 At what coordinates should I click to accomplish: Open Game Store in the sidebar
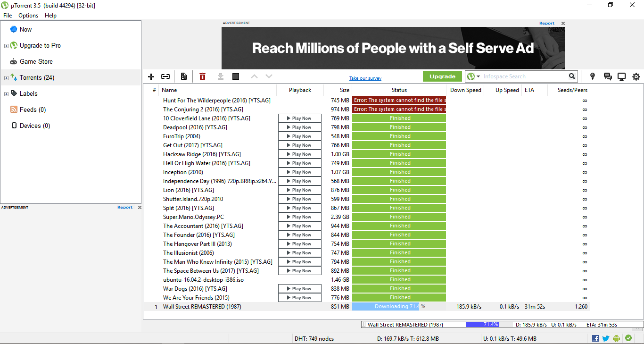(36, 61)
